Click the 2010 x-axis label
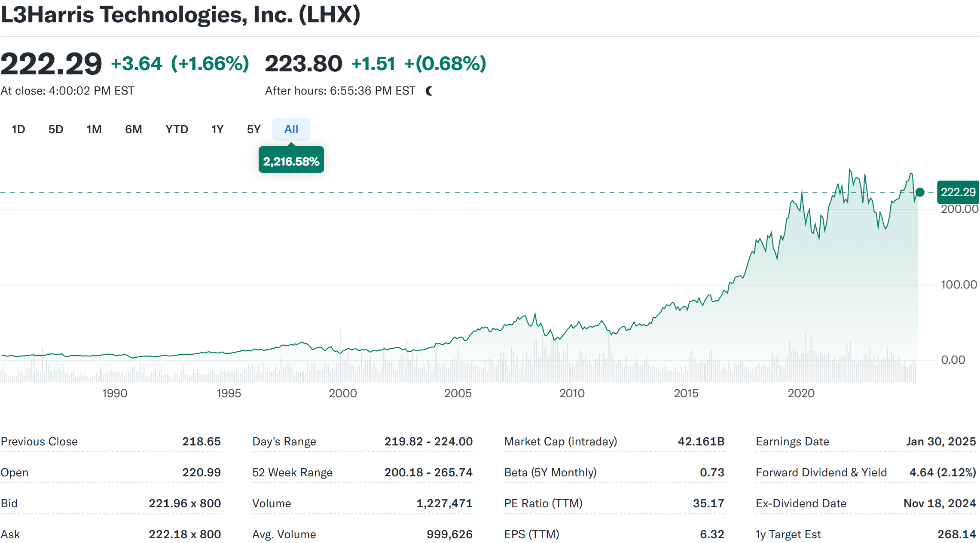Viewport: 980px width, 543px height. pyautogui.click(x=572, y=393)
